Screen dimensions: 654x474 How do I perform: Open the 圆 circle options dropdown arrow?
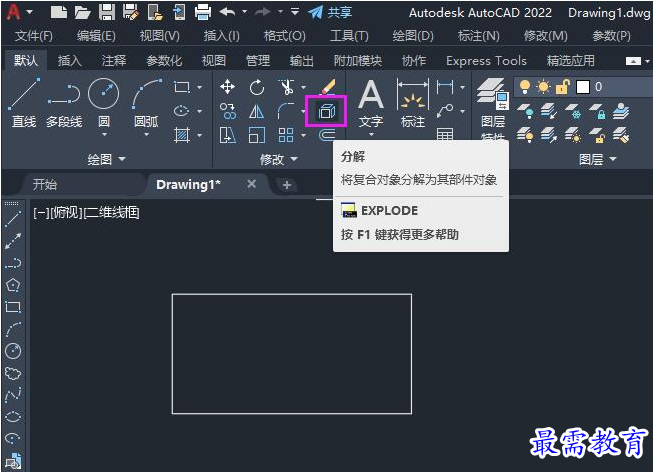tap(104, 134)
